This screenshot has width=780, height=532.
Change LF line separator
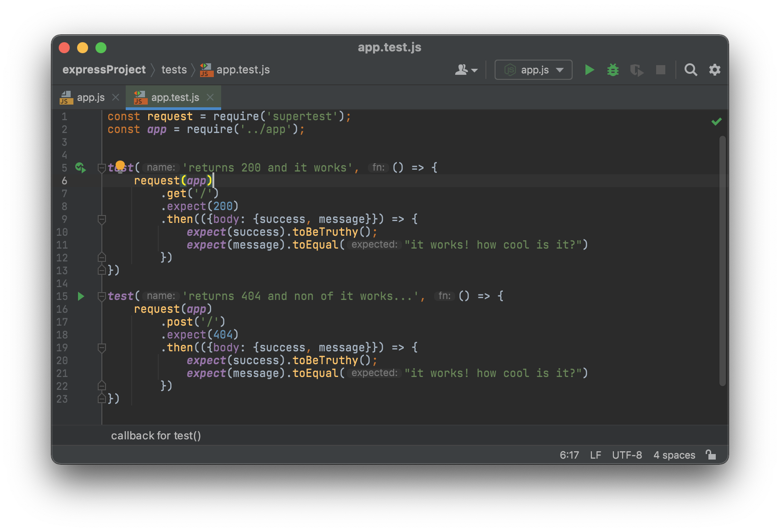(x=596, y=455)
